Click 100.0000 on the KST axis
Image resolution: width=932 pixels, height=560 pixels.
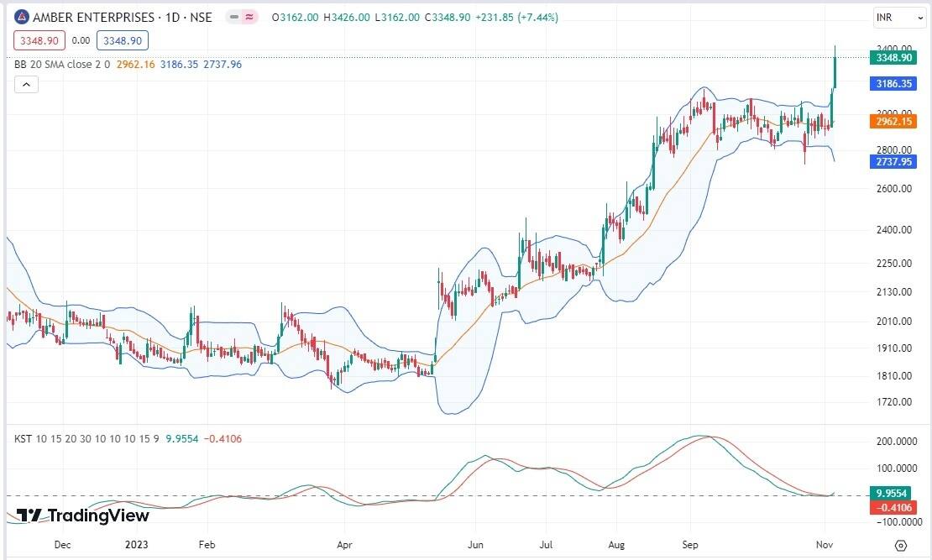pos(897,468)
